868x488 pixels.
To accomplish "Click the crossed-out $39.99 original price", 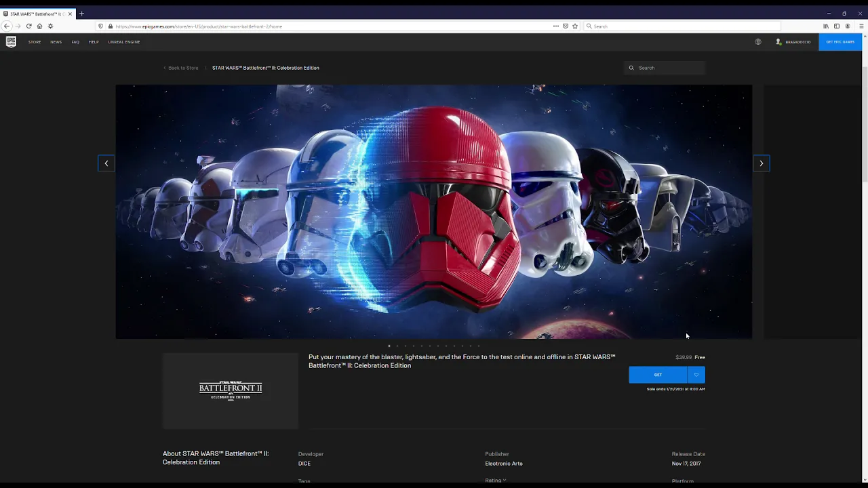I will tap(684, 357).
